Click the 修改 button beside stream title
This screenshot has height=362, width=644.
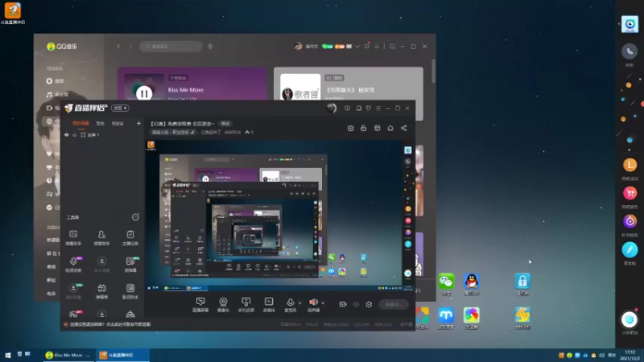click(225, 124)
